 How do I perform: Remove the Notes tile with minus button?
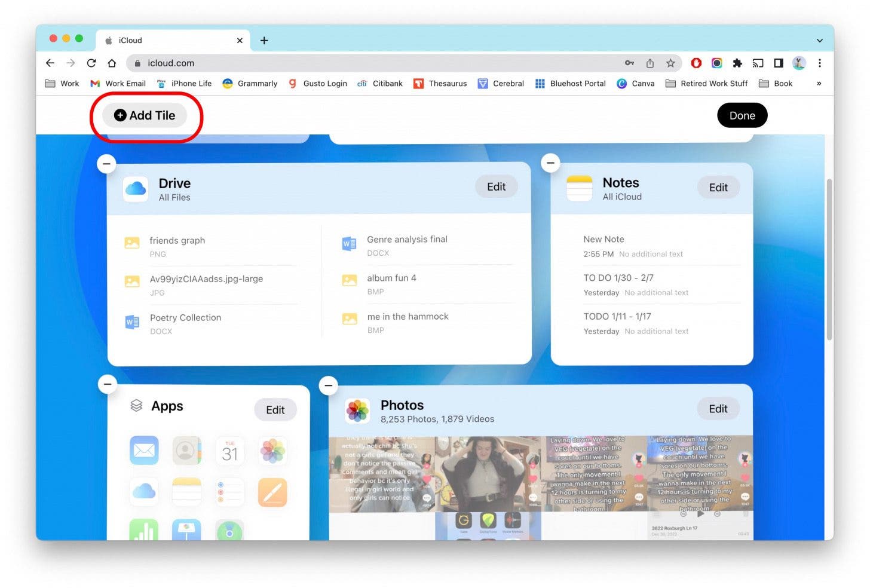(x=550, y=163)
